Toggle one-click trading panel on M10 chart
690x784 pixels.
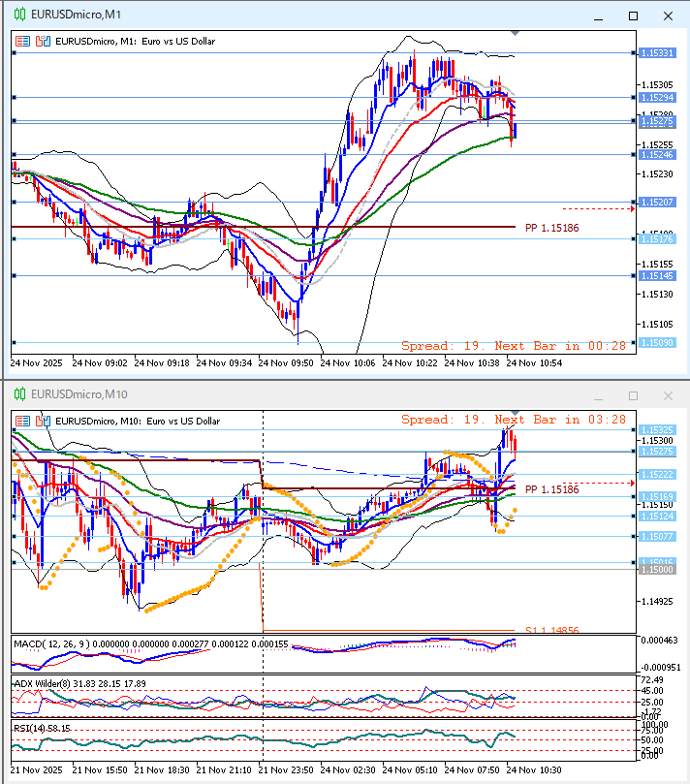coord(22,421)
